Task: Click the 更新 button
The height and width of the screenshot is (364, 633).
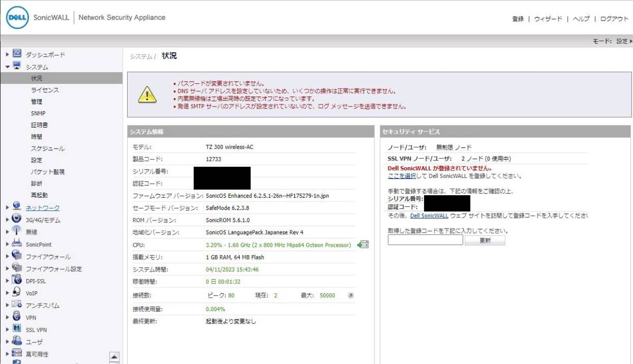Action: pyautogui.click(x=485, y=240)
